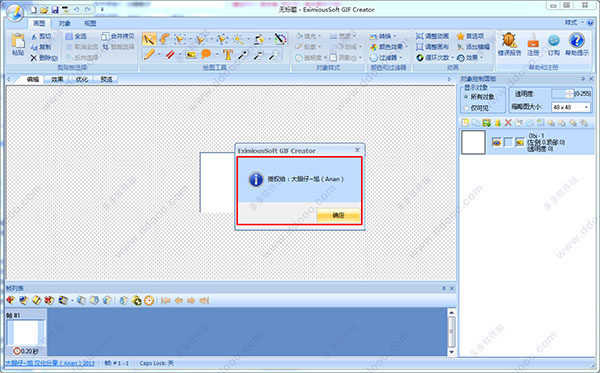Viewport: 600px width, 373px height.
Task: Select the orange curved arrow tool
Action: (x=165, y=39)
